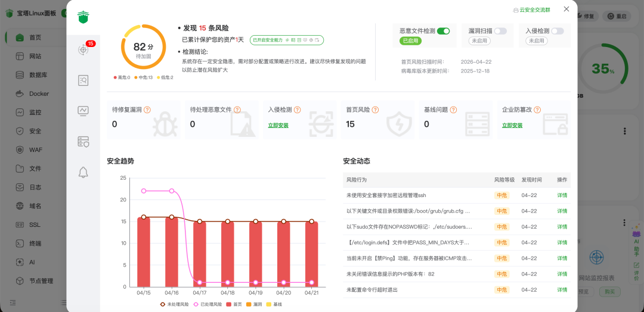The height and width of the screenshot is (312, 644).
Task: Open 详情 for grub.cfg permission risk
Action: pyautogui.click(x=562, y=211)
